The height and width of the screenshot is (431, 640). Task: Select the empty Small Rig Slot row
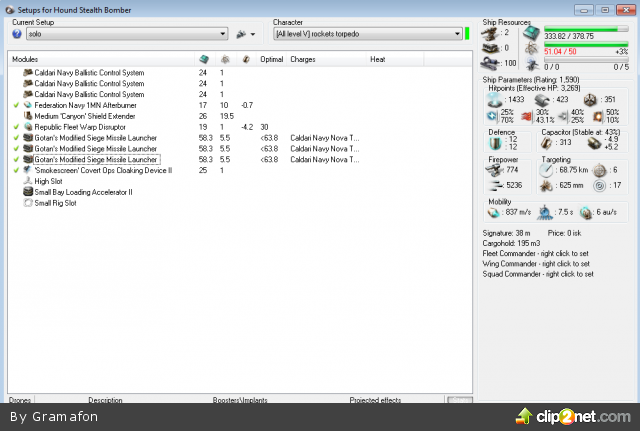pos(240,203)
